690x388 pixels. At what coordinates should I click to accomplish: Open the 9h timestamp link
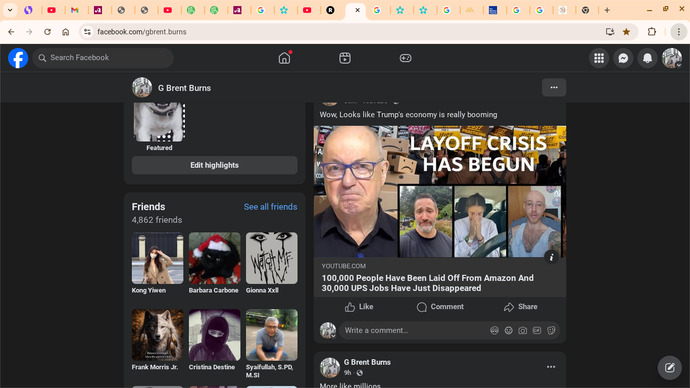[347, 373]
